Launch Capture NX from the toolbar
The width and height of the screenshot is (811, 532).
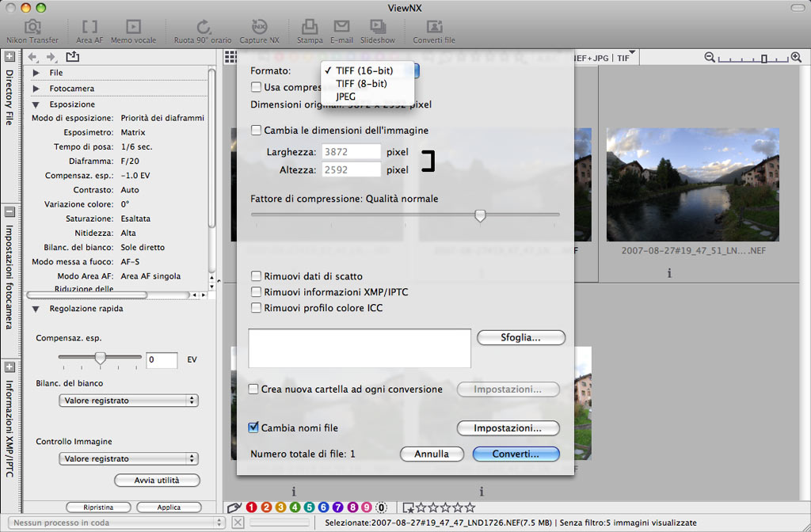pos(259,32)
